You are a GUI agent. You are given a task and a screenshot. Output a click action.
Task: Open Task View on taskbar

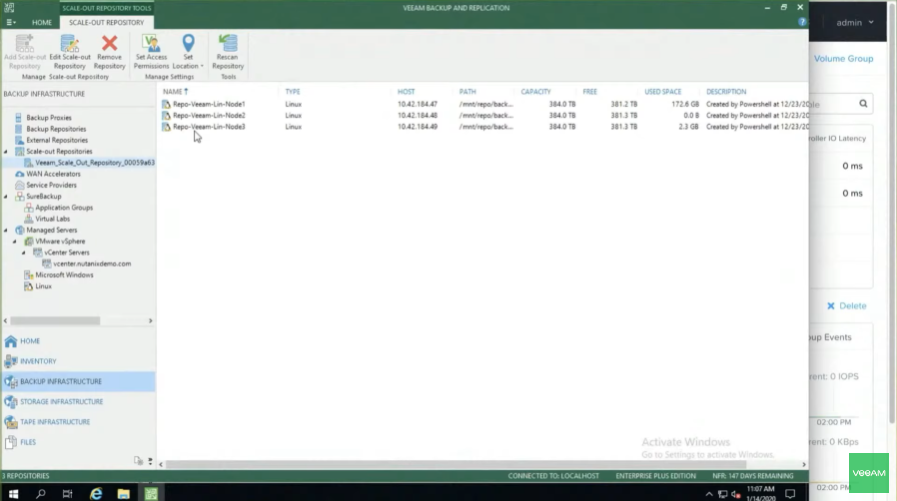68,494
